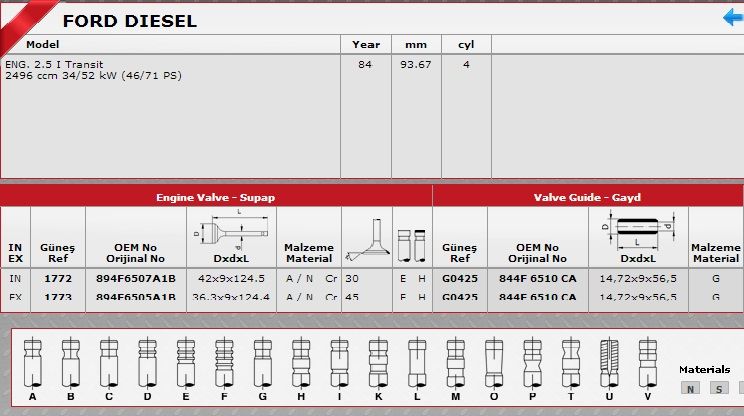
Task: Click valve stem type V icon
Action: click(647, 361)
